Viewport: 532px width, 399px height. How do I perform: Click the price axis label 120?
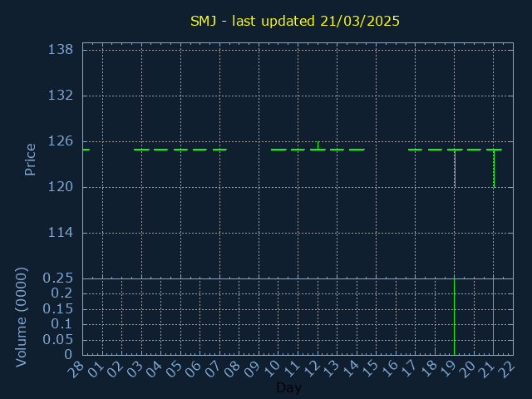(x=61, y=187)
